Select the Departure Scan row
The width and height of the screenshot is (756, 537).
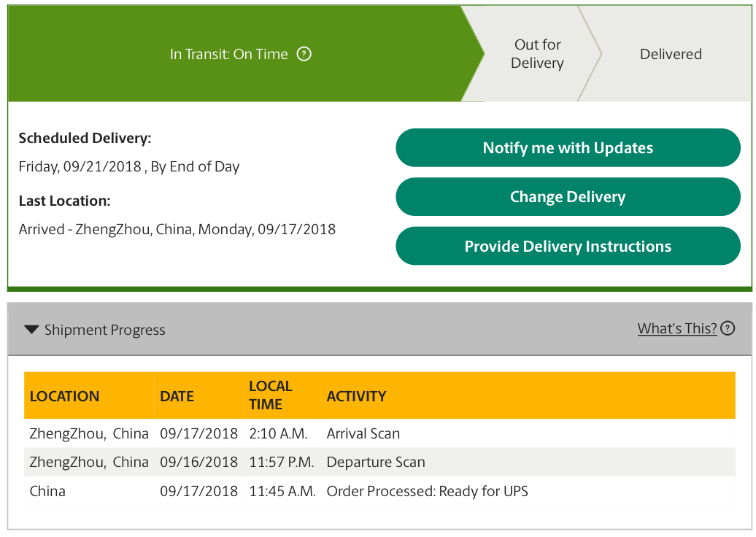tap(380, 462)
